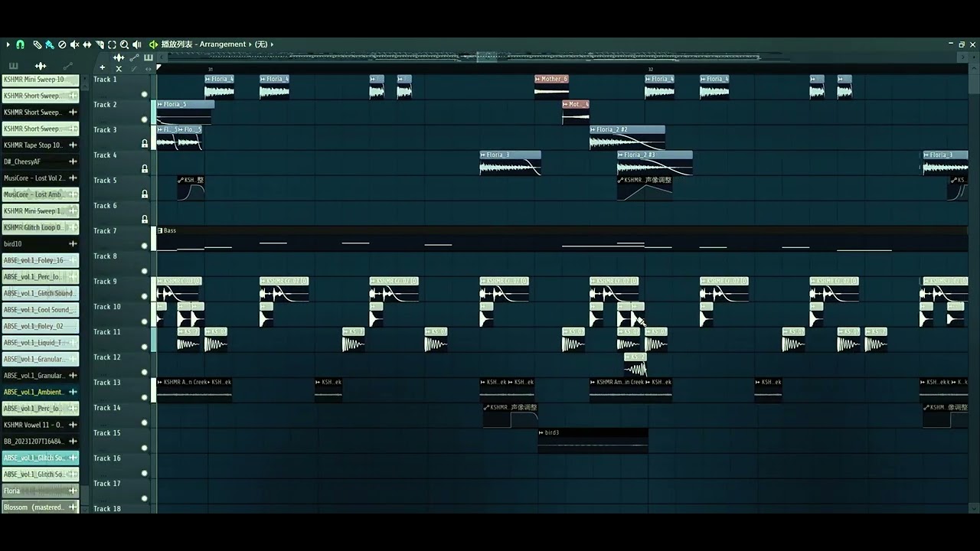Toggle the lock on Track 6
980x551 pixels.
click(x=144, y=219)
